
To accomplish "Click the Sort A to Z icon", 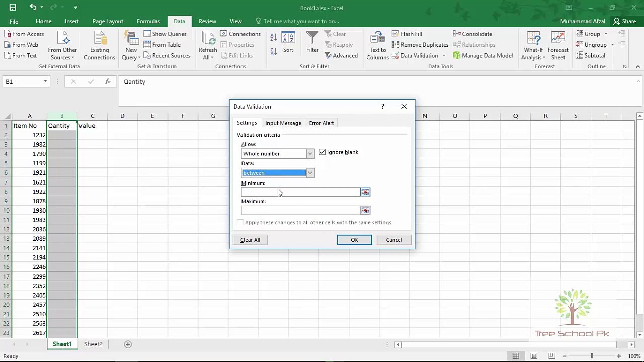I will (x=273, y=38).
